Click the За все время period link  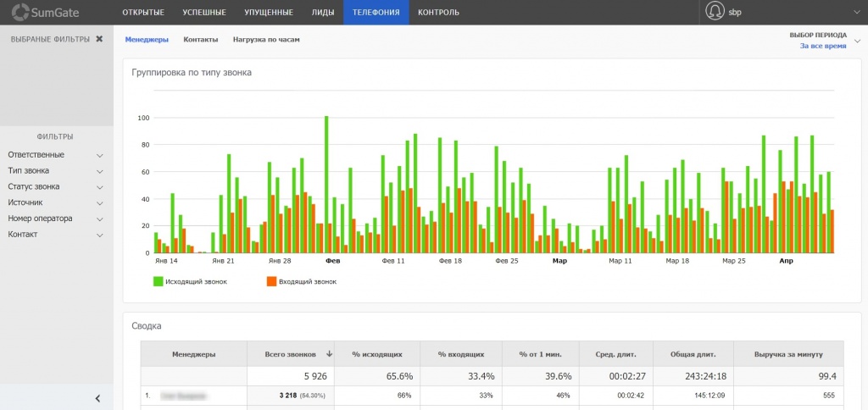coord(822,46)
